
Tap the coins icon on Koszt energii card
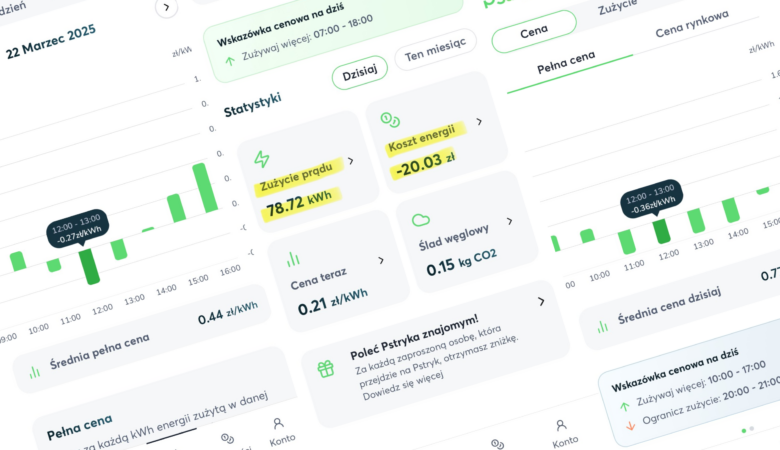[x=390, y=119]
